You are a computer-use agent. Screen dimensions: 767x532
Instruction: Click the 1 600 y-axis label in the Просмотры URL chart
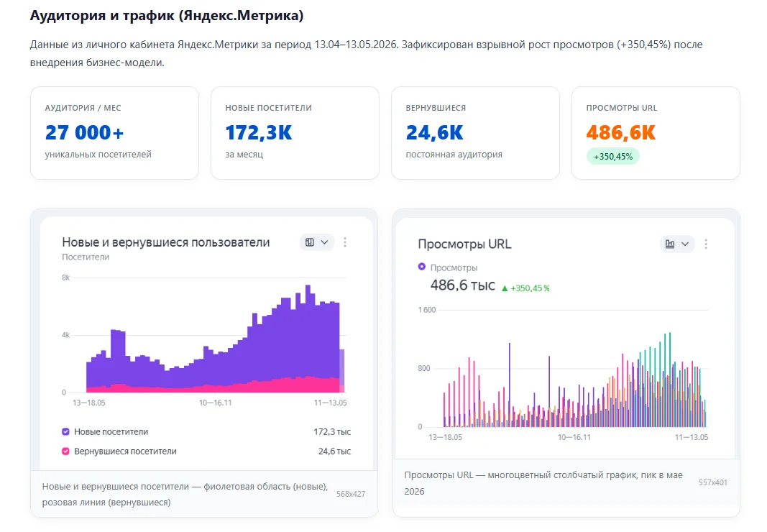pyautogui.click(x=426, y=310)
